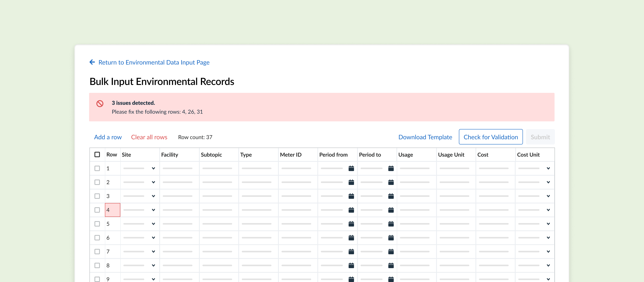The image size is (644, 282).
Task: Click Add a row
Action: [108, 137]
